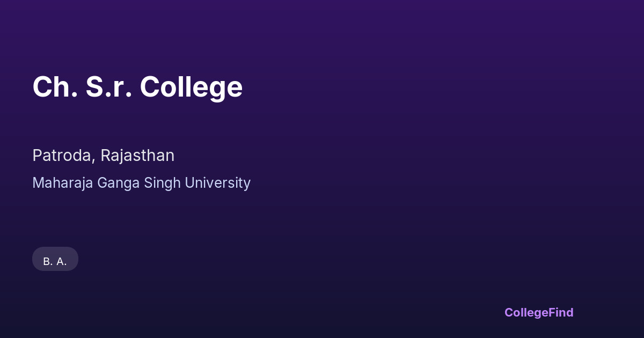Open the Maharaja Ganga Singh University link

pyautogui.click(x=141, y=183)
